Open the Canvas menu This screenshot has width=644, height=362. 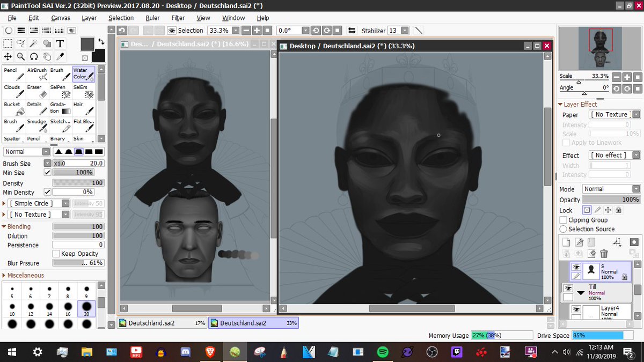click(x=61, y=18)
